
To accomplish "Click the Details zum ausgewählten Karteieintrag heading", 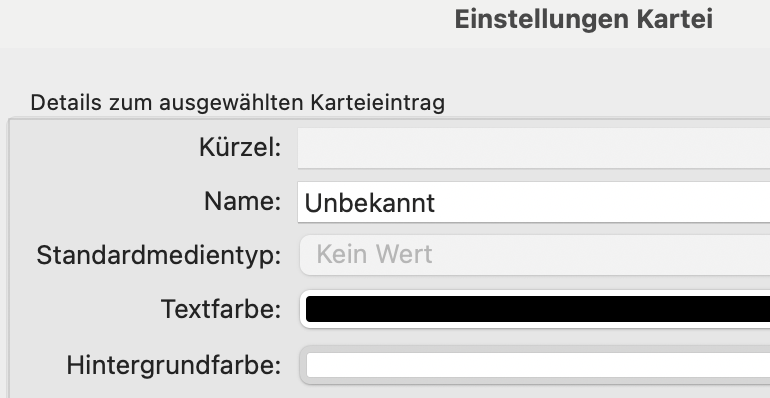I will 238,103.
